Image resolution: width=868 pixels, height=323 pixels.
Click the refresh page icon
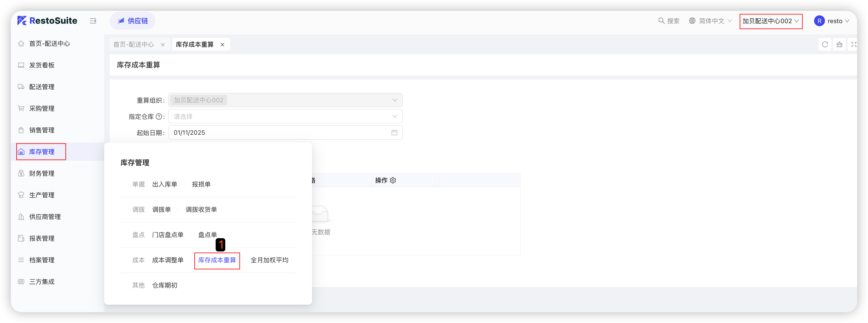[825, 45]
